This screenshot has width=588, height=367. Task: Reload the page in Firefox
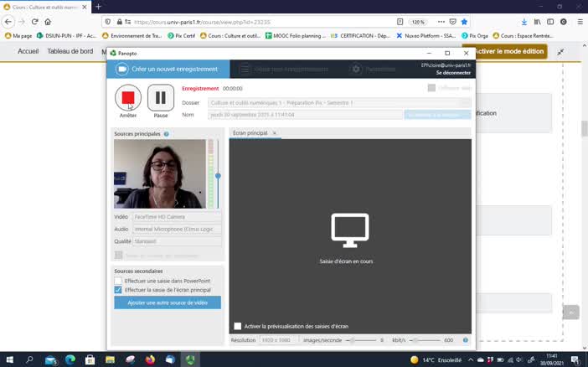click(x=34, y=22)
